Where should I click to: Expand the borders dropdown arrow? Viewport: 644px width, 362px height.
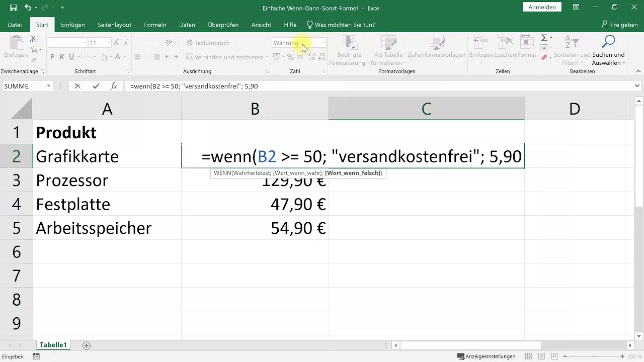click(x=95, y=57)
